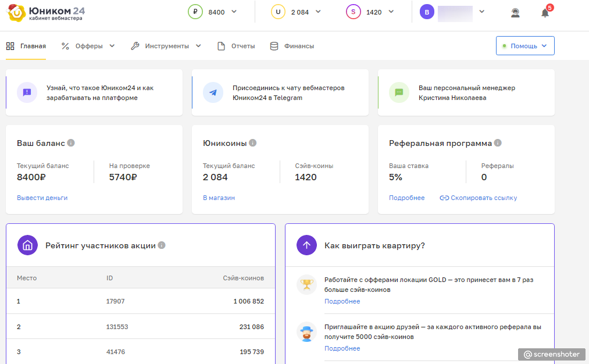Open the personal manager Кристина Николаева card

466,92
